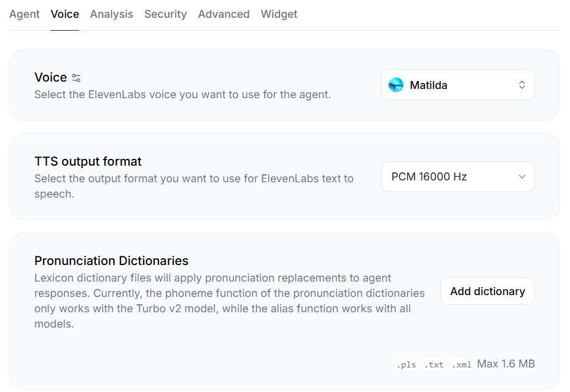Open the Widget tab
The height and width of the screenshot is (392, 570).
(x=279, y=14)
